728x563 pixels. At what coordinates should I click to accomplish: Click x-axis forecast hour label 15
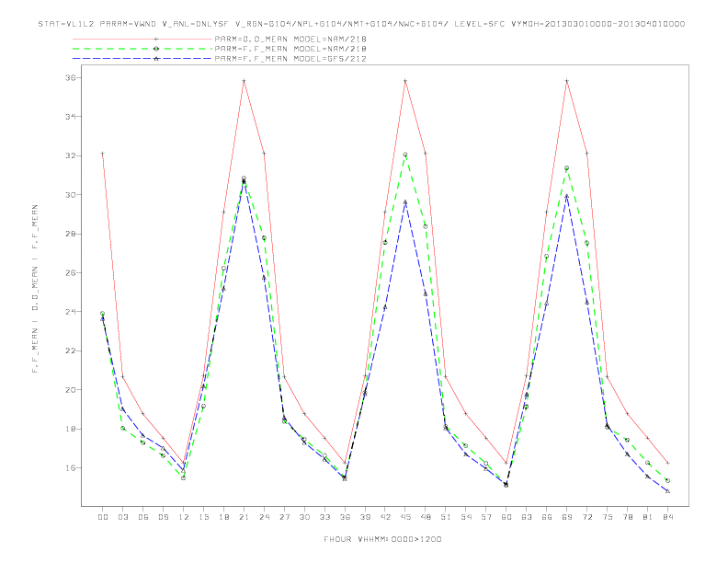(203, 517)
